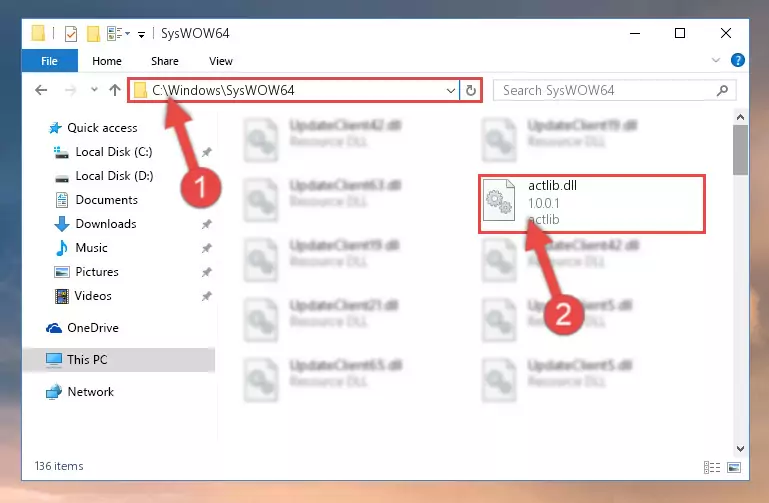Viewport: 769px width, 503px height.
Task: Click the pin icon beside Pictures
Action: pyautogui.click(x=206, y=272)
